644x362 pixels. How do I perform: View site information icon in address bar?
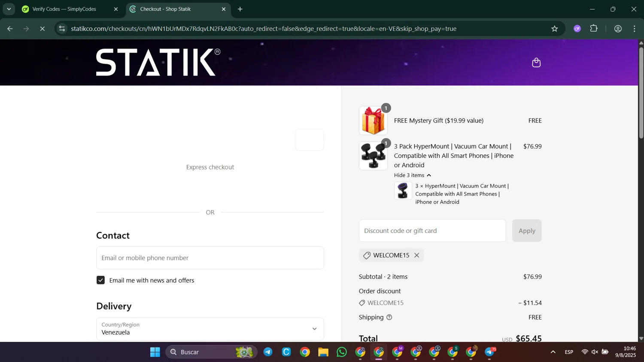(x=62, y=29)
